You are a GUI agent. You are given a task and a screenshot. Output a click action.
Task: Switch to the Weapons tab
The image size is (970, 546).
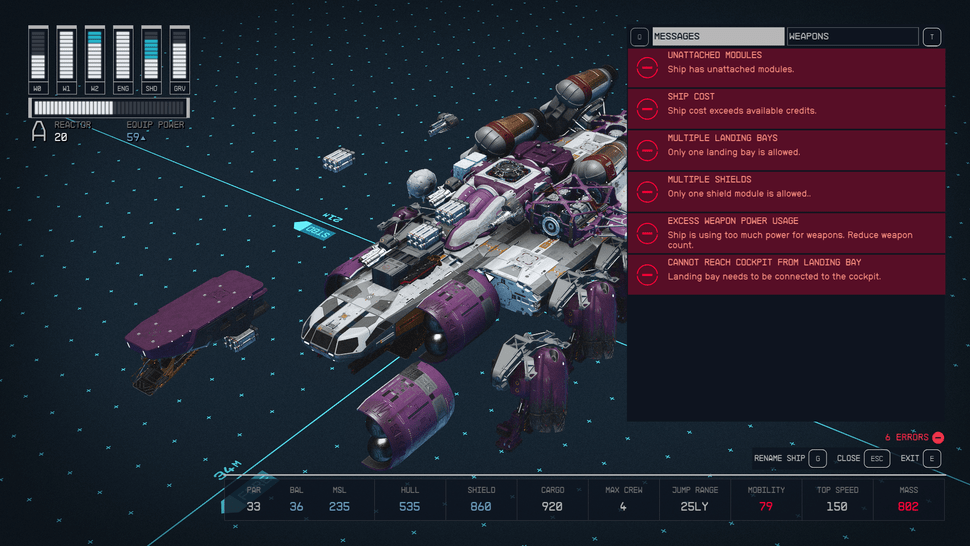[x=852, y=37]
